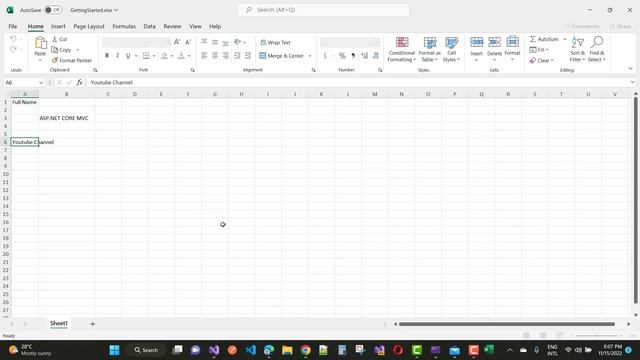Middle align cell content
Viewport: 640px width, 360px height.
215,42
